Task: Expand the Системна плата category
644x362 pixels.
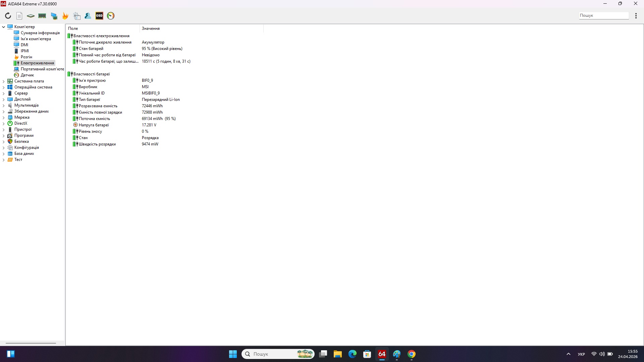Action: (3, 81)
